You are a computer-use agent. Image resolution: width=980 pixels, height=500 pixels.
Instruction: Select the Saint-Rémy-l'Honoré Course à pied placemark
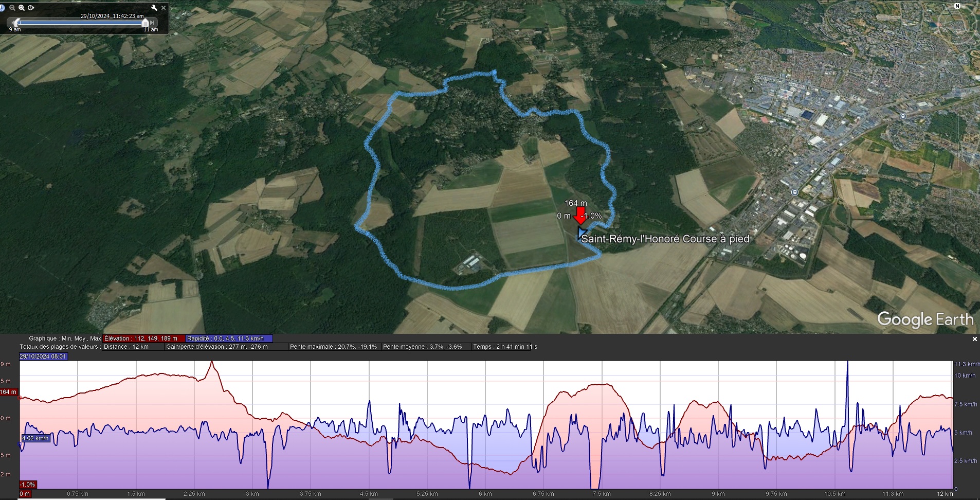point(665,239)
